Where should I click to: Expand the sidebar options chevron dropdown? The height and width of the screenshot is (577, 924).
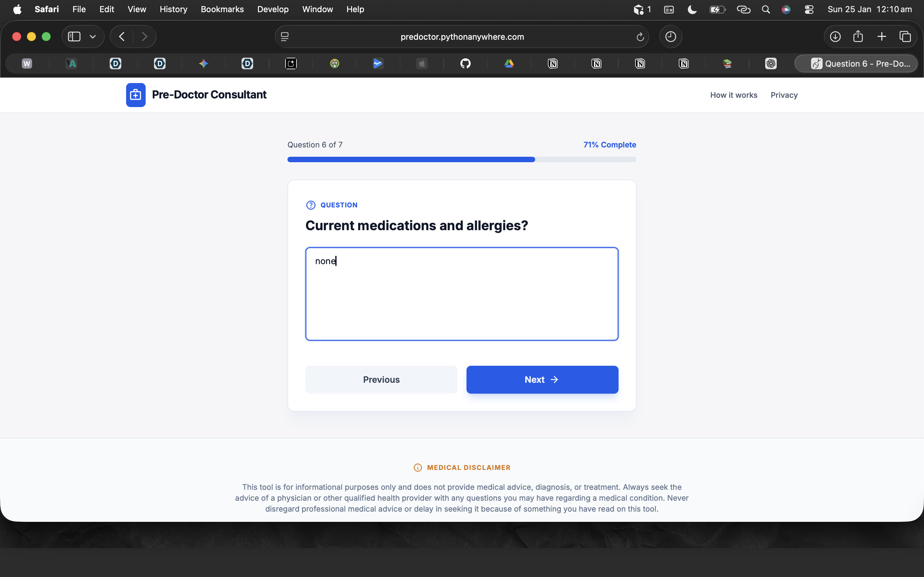point(93,37)
